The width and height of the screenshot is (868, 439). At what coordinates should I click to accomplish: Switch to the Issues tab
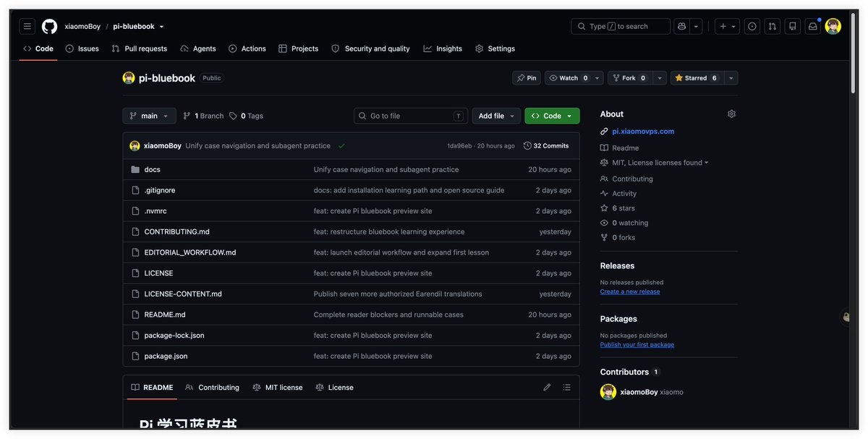(x=82, y=48)
